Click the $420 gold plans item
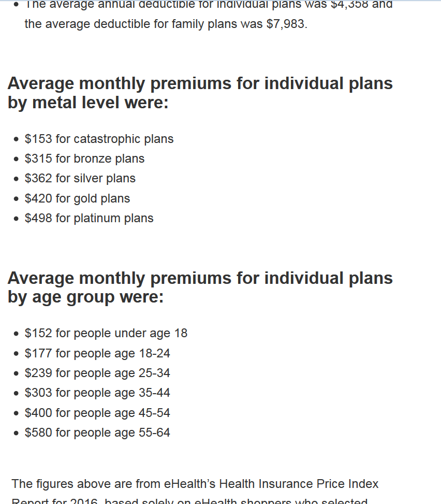441x504 pixels. pos(77,198)
